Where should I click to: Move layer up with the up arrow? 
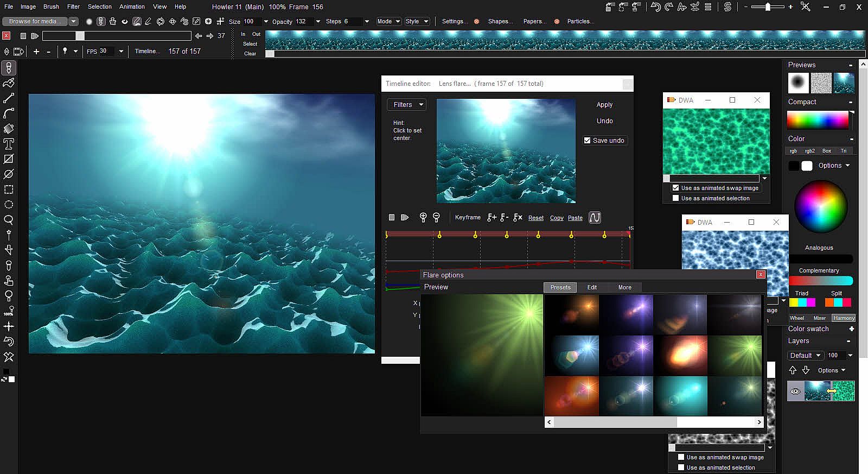793,370
